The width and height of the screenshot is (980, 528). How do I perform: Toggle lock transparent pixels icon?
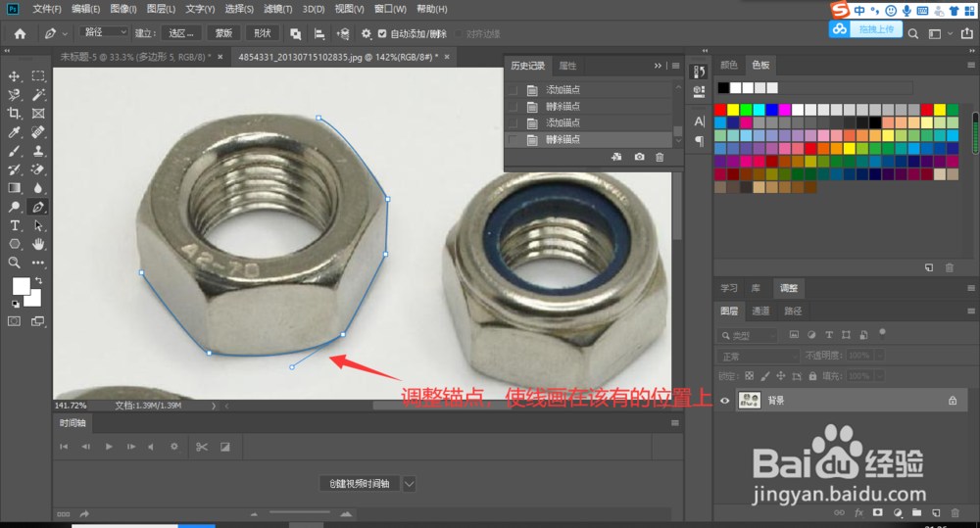pyautogui.click(x=750, y=376)
